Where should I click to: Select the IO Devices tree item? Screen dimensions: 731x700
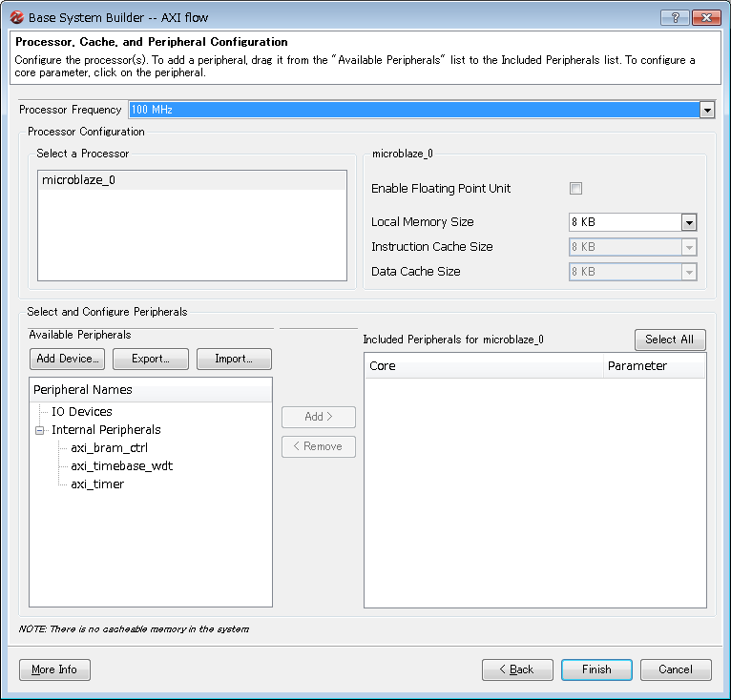pos(81,412)
